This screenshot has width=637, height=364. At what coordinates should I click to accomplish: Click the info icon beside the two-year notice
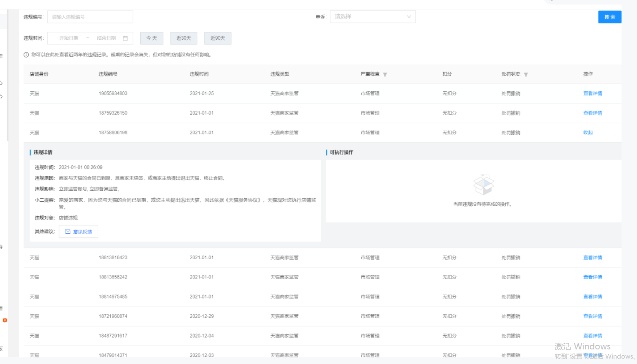26,55
